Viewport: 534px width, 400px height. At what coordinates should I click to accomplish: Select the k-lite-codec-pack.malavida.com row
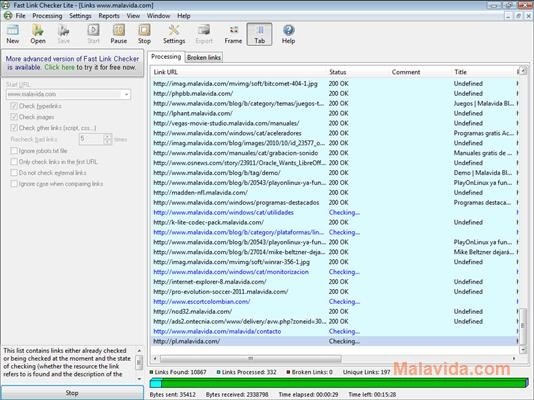[x=334, y=222]
